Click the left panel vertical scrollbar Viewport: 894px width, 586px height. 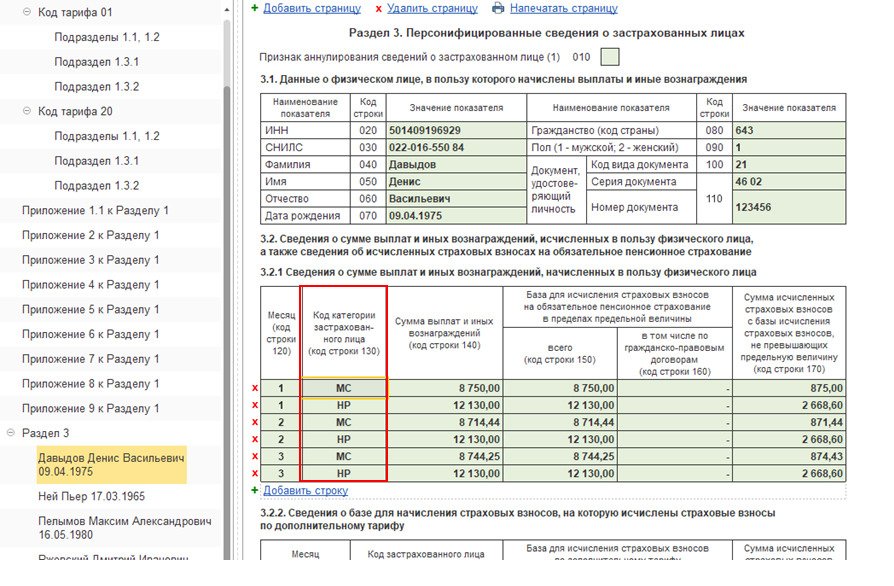(x=227, y=285)
